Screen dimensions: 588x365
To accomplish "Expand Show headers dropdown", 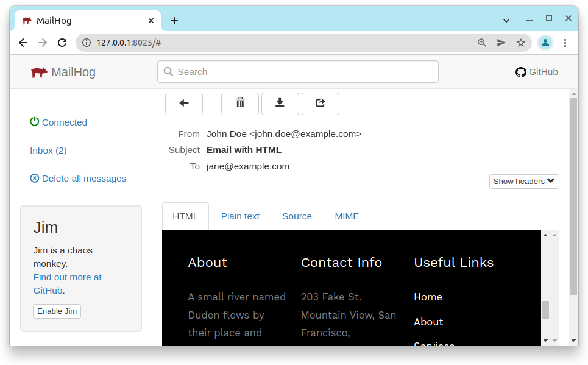I will coord(524,182).
